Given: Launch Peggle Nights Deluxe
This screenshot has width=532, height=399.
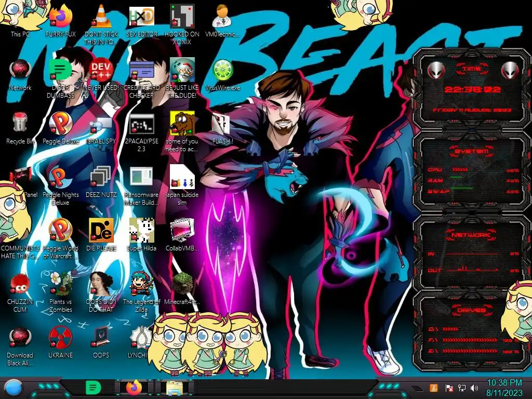Looking at the screenshot, I should click(x=61, y=186).
